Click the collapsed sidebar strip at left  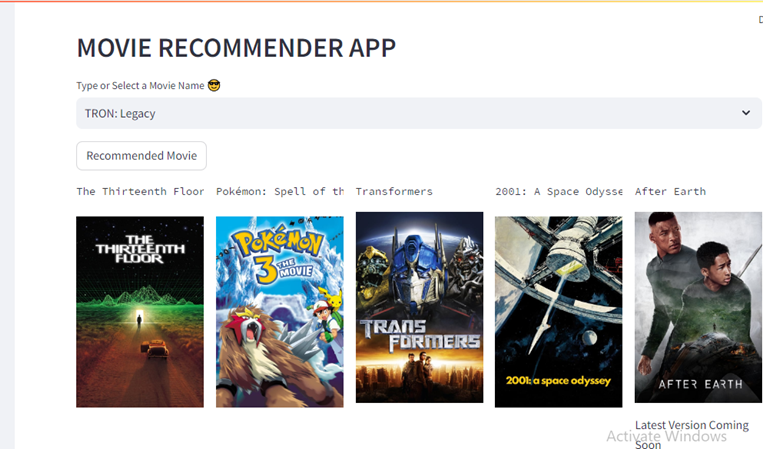7,226
